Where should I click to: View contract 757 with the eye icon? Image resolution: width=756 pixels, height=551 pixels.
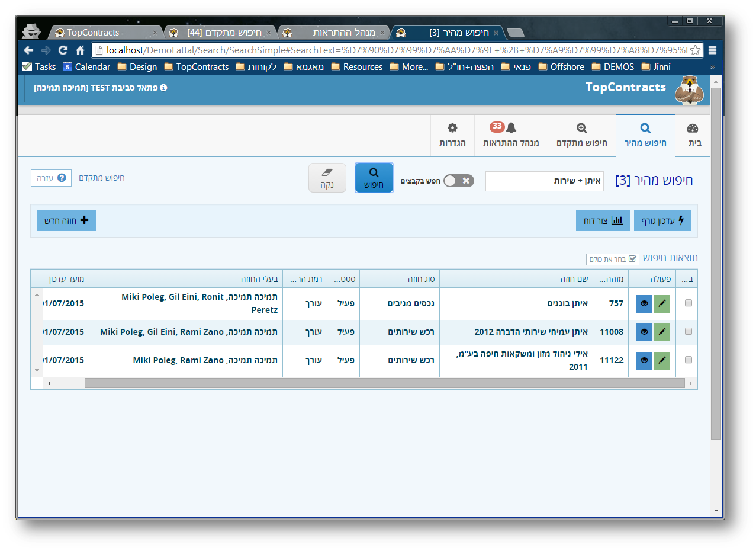click(x=644, y=303)
